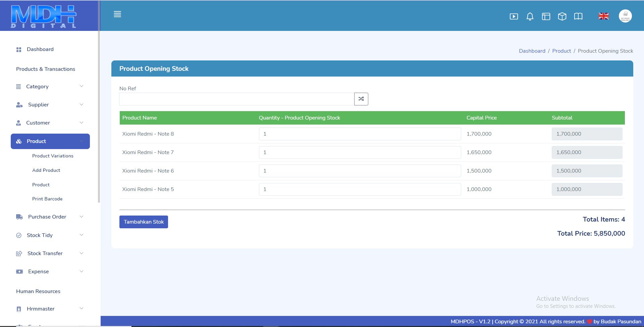Open the video tutorial play icon

pyautogui.click(x=514, y=16)
